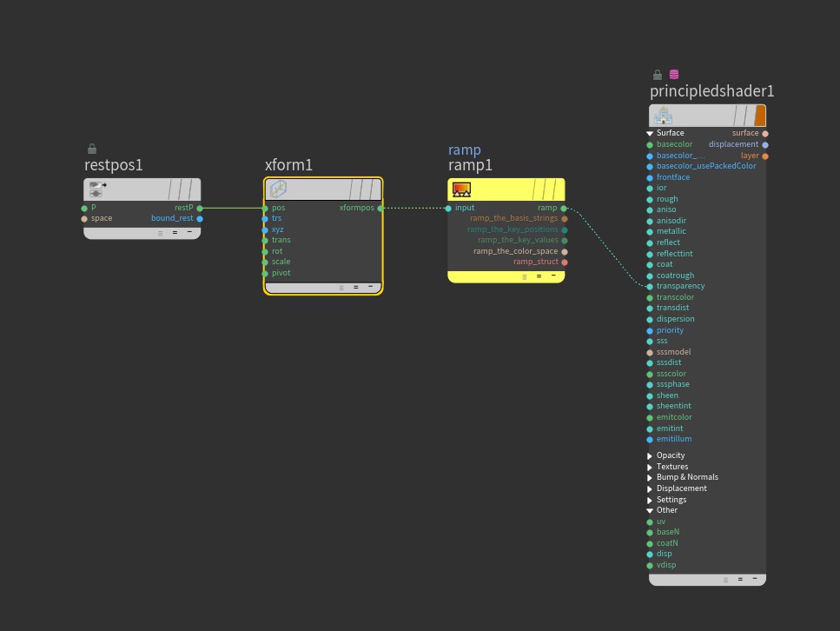
Task: Click the pink database icon above principledshader1
Action: 674,75
